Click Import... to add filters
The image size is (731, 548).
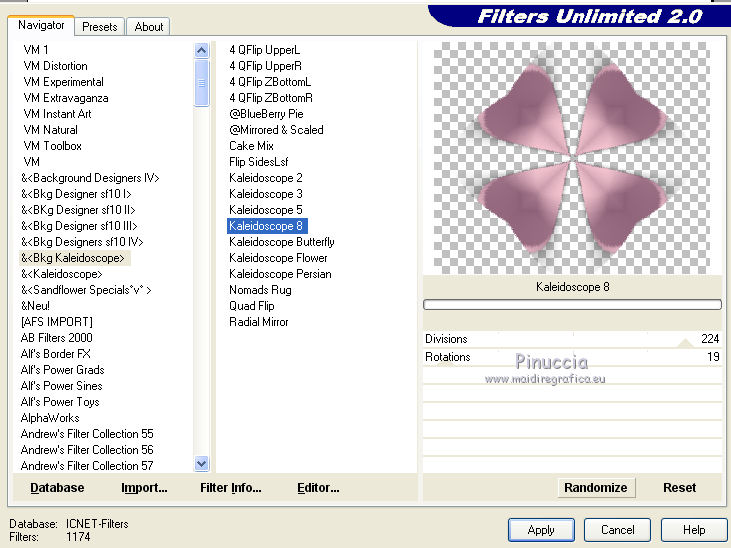pyautogui.click(x=144, y=487)
